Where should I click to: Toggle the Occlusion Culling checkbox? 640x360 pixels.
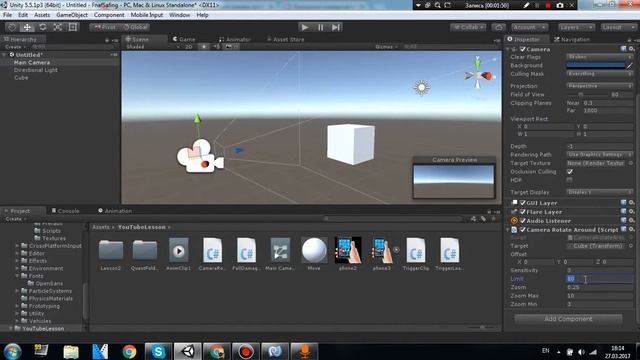pyautogui.click(x=569, y=172)
